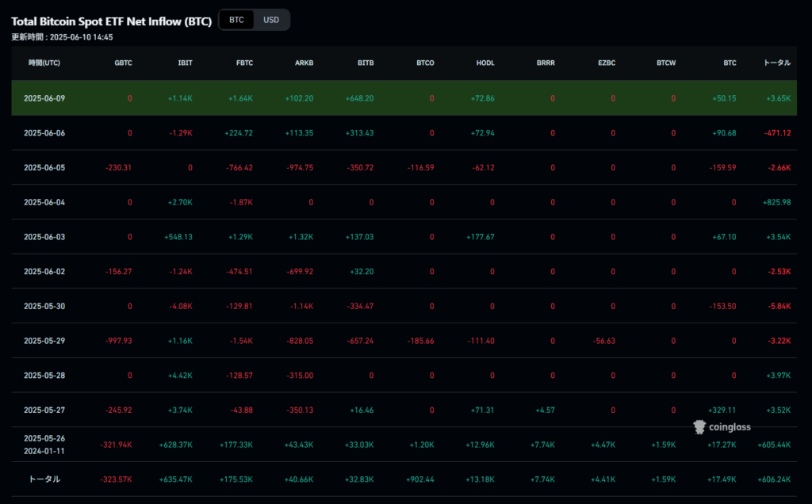Select the 2025-06-09 date row

404,97
